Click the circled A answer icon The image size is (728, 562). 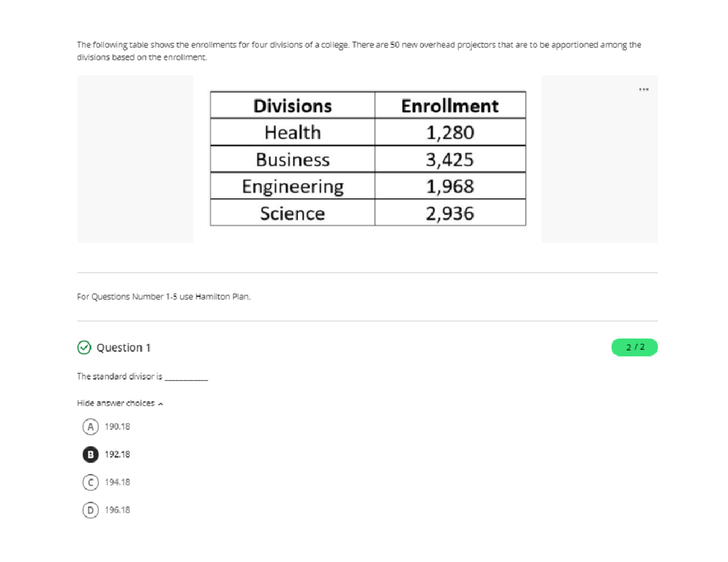click(90, 426)
